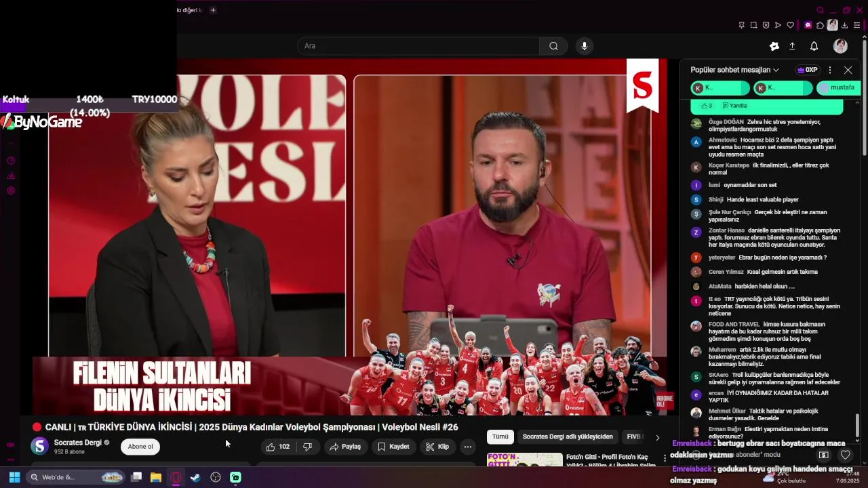This screenshot has width=868, height=488.
Task: Open the browser sidebar downloads icon
Action: click(x=11, y=176)
